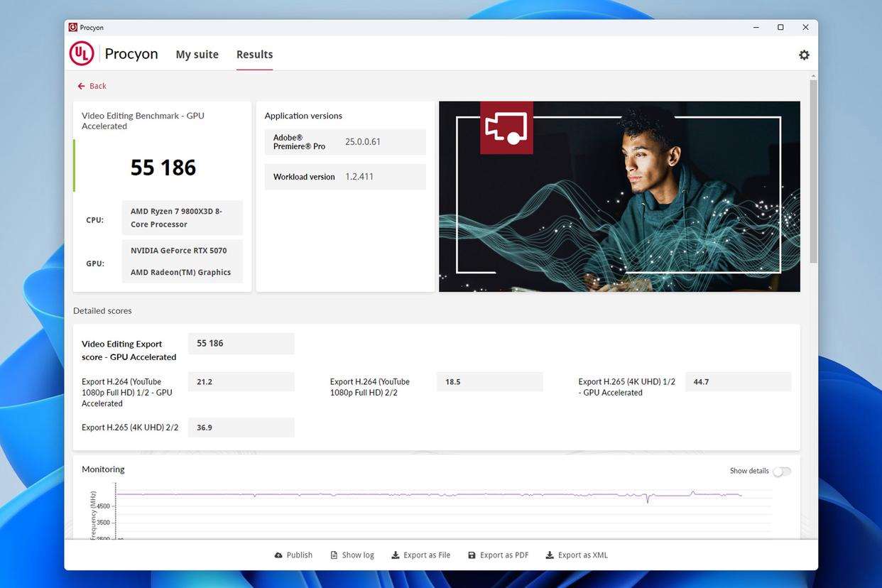Select the AMD Radeon(TM) Graphics text
The width and height of the screenshot is (882, 588).
coord(180,272)
